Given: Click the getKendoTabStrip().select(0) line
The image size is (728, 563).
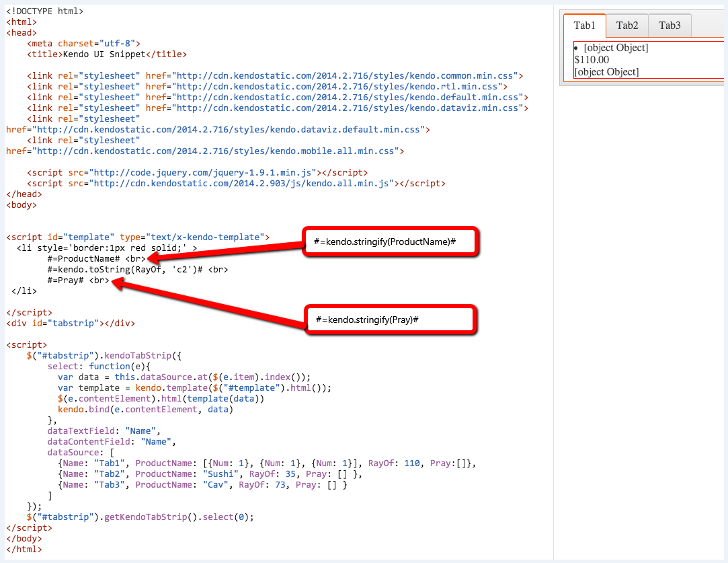Looking at the screenshot, I should pyautogui.click(x=140, y=517).
